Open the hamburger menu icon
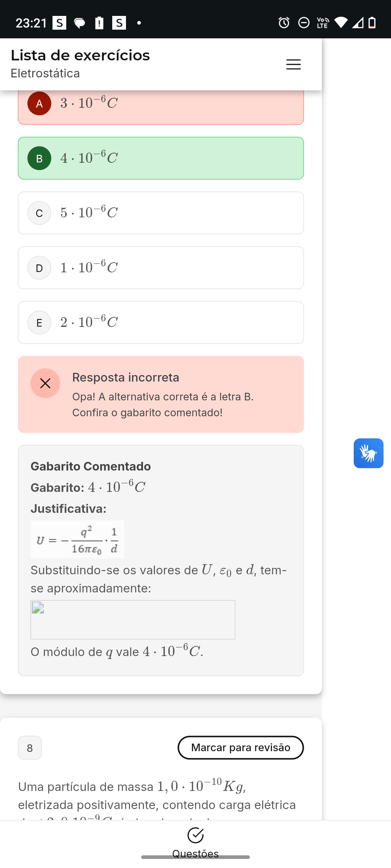 point(293,64)
